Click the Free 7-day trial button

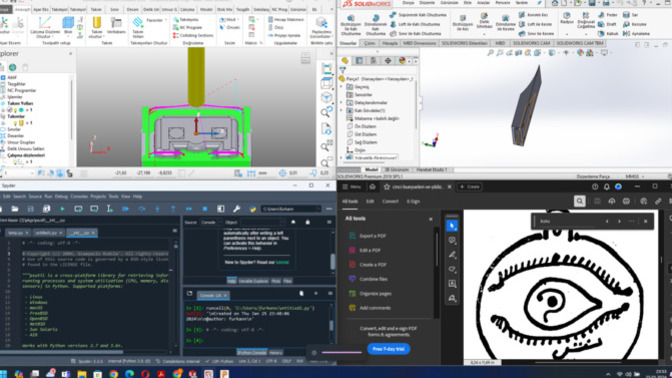point(388,349)
